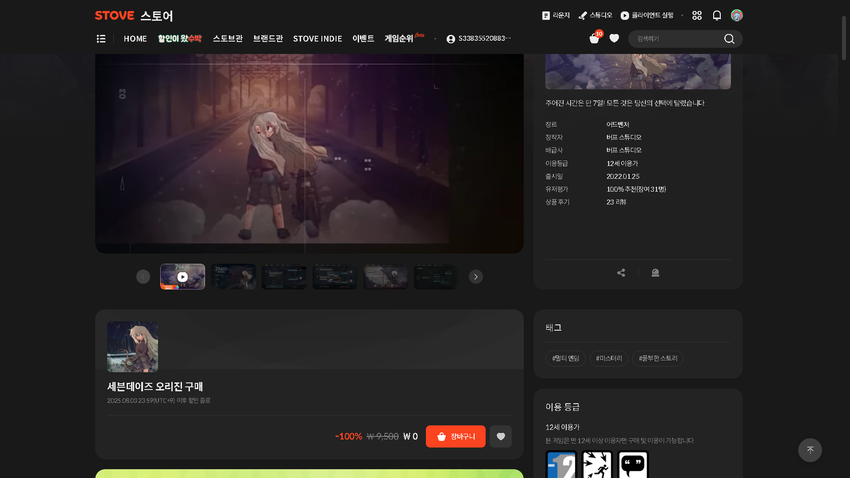This screenshot has height=478, width=850.
Task: Click the age 12 rating icon
Action: 561,464
